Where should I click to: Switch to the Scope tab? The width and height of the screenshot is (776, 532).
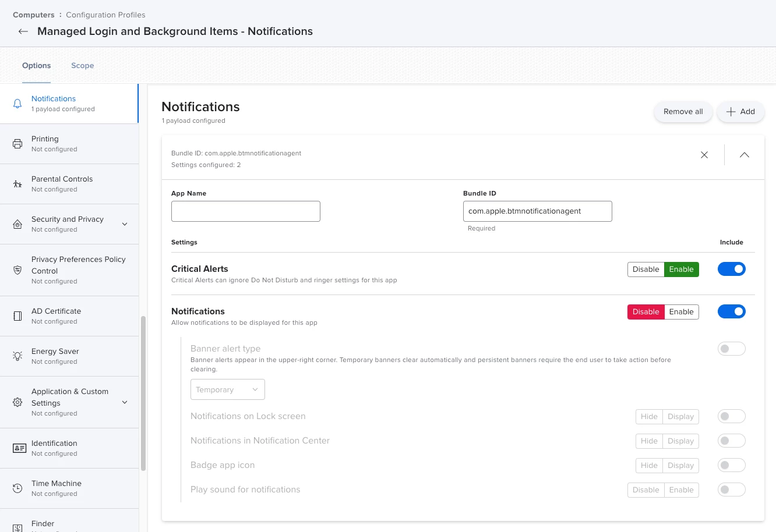tap(83, 66)
